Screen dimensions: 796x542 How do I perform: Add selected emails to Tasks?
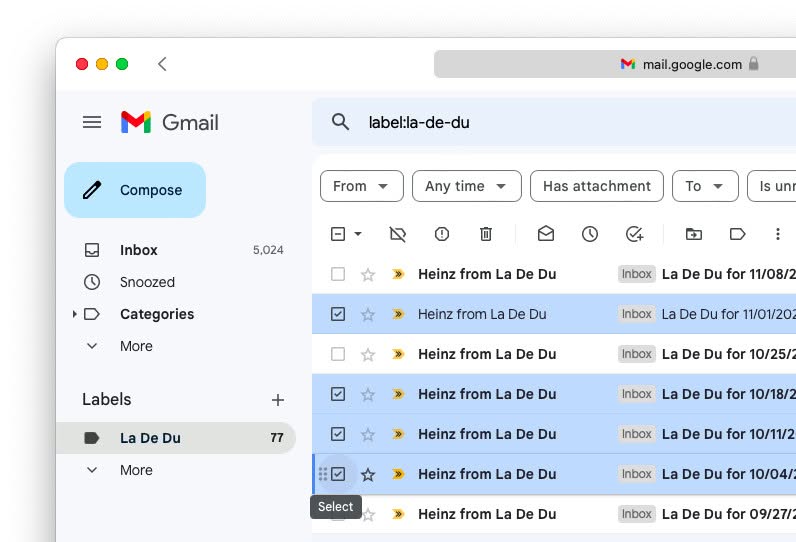click(635, 234)
